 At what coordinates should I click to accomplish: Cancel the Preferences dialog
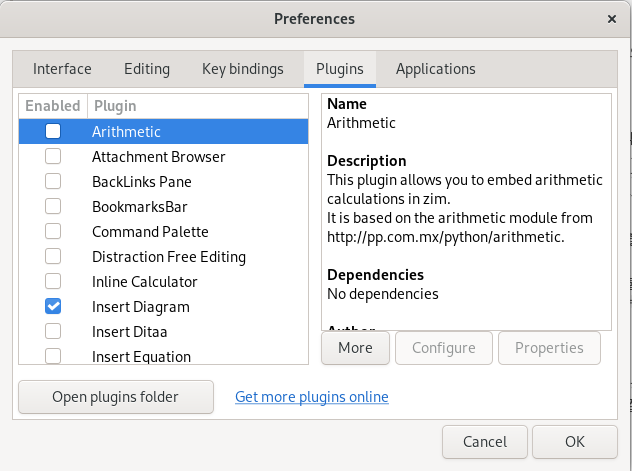(485, 441)
